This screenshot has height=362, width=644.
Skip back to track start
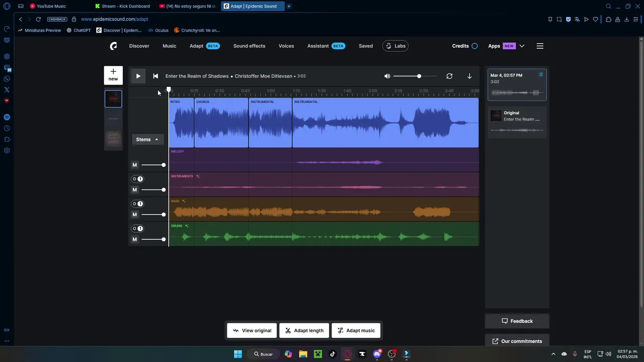point(155,76)
